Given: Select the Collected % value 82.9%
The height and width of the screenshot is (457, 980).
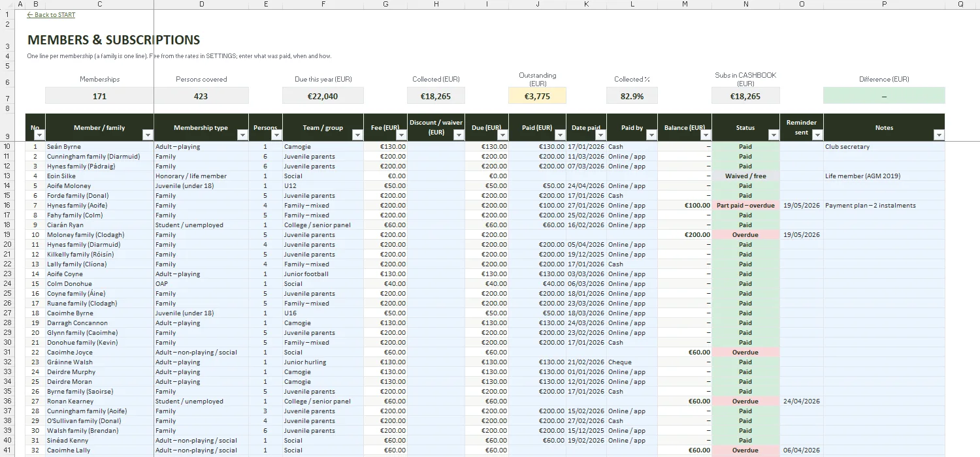Looking at the screenshot, I should point(632,96).
